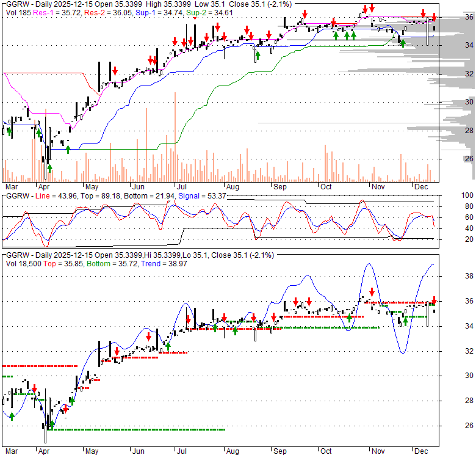Click the Bottom = 21.94 oscillator label
Screen dimensions: 476x455
(150, 196)
